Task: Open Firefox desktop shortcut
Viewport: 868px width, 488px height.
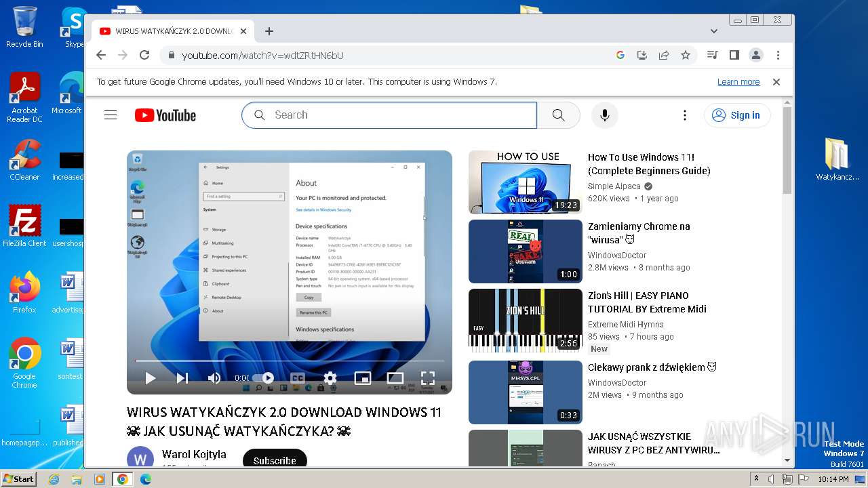Action: [x=24, y=293]
